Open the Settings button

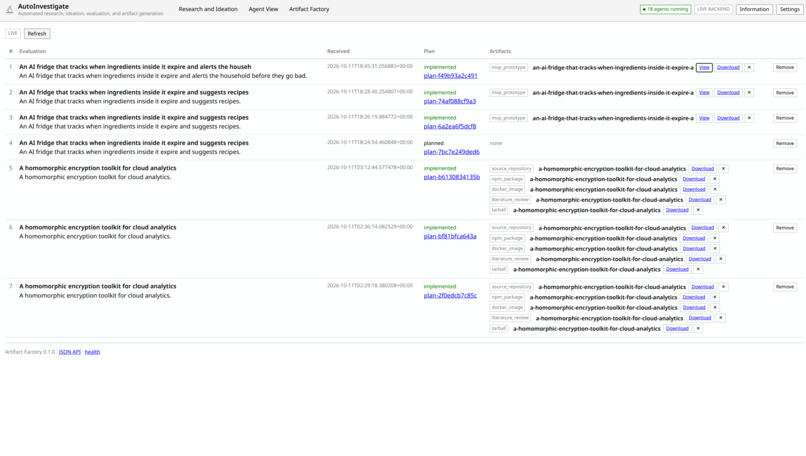point(790,9)
